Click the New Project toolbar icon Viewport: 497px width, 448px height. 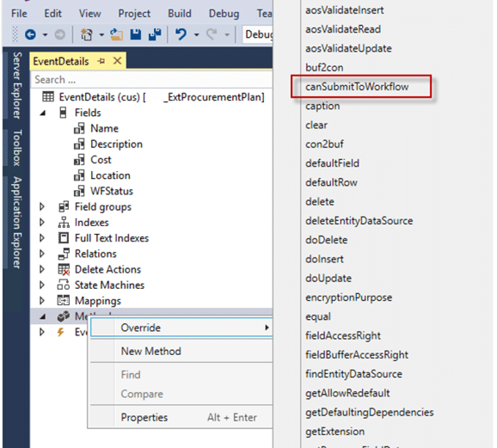86,34
